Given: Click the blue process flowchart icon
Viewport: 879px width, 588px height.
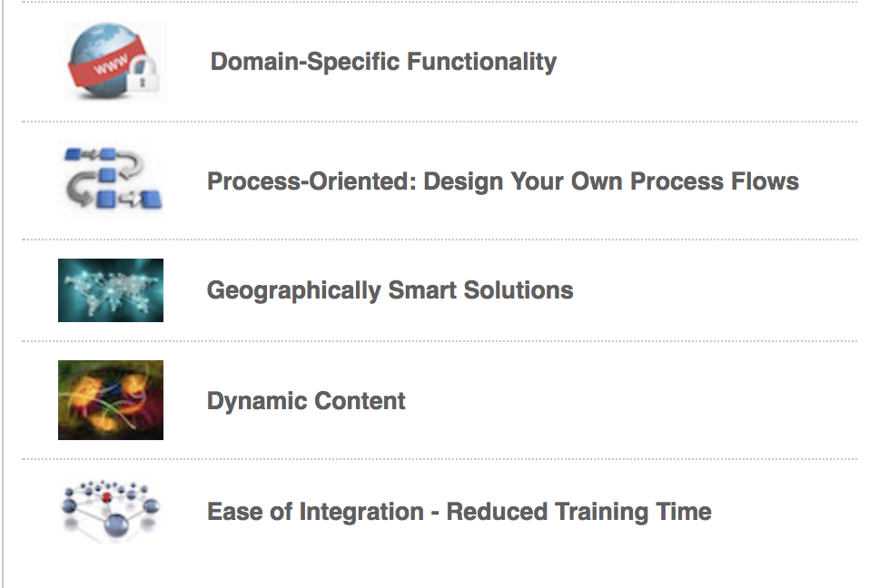Looking at the screenshot, I should click(x=111, y=179).
